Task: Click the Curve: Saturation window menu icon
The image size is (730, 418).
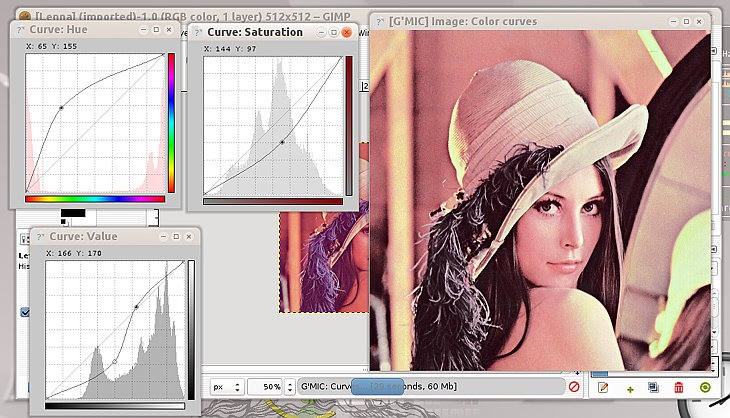Action: (x=198, y=33)
